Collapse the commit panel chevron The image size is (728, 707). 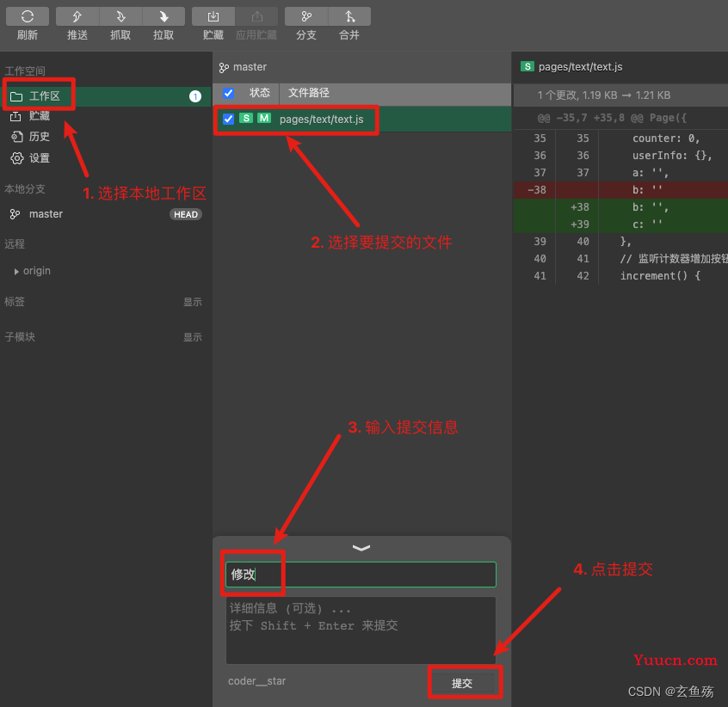tap(361, 549)
